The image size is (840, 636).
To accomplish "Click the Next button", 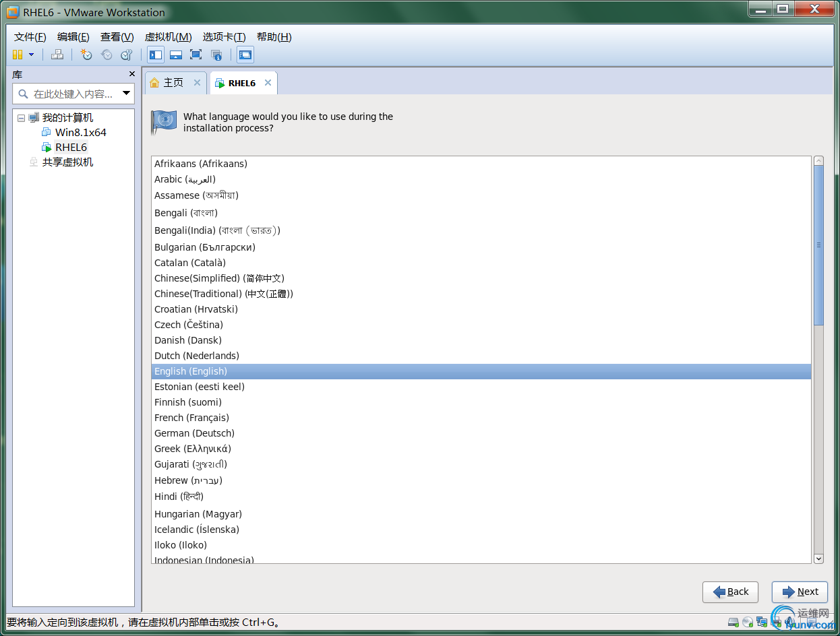I will pyautogui.click(x=800, y=592).
